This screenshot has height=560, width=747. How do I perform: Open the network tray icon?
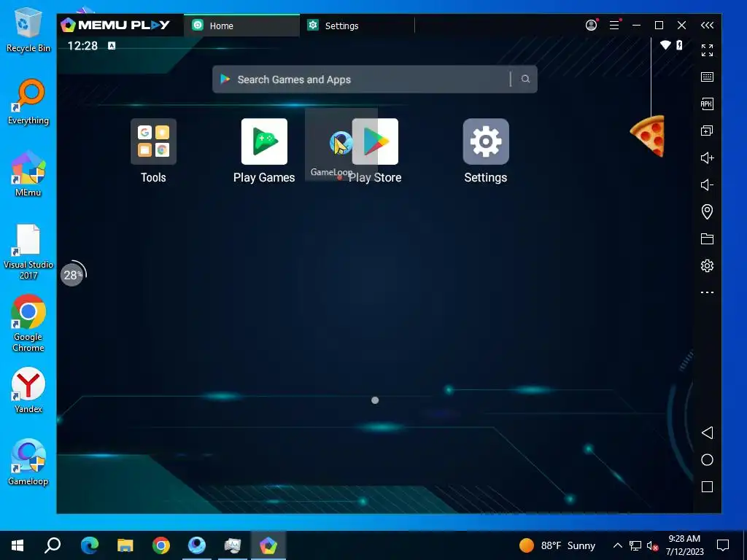(x=635, y=545)
